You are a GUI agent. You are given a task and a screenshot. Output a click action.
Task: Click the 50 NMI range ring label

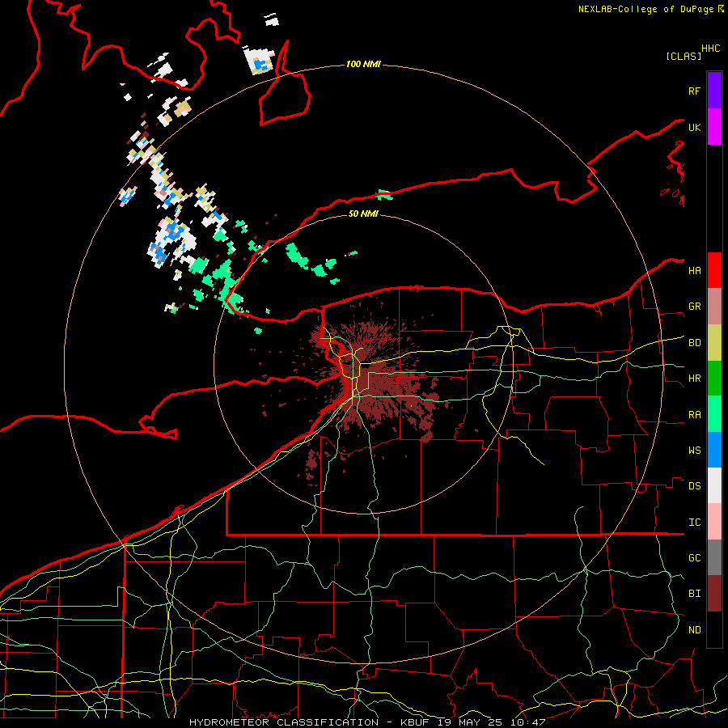[x=363, y=214]
